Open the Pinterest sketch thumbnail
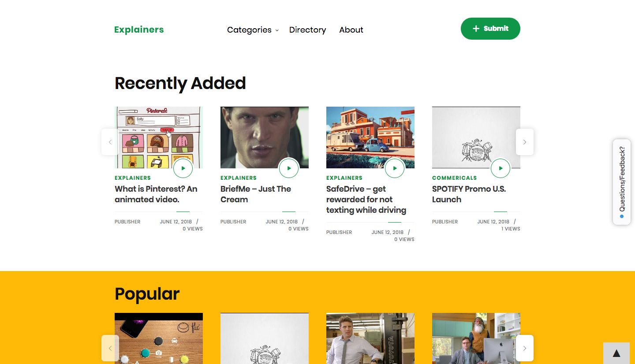The height and width of the screenshot is (364, 635). coord(159,137)
